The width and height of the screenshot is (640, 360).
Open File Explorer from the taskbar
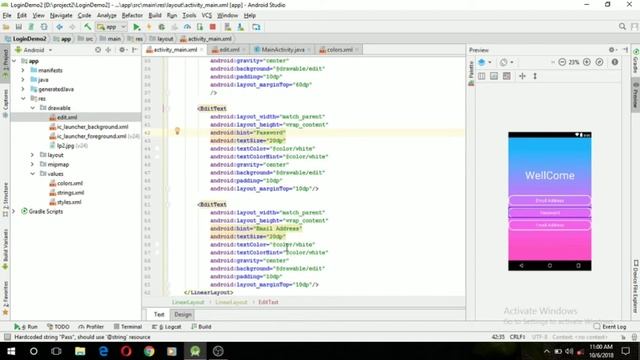tap(80, 351)
